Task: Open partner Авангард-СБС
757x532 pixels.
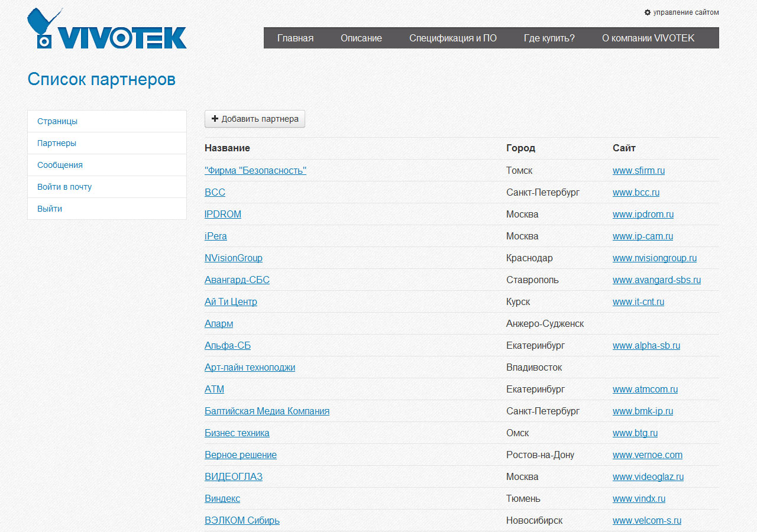Action: click(x=237, y=280)
